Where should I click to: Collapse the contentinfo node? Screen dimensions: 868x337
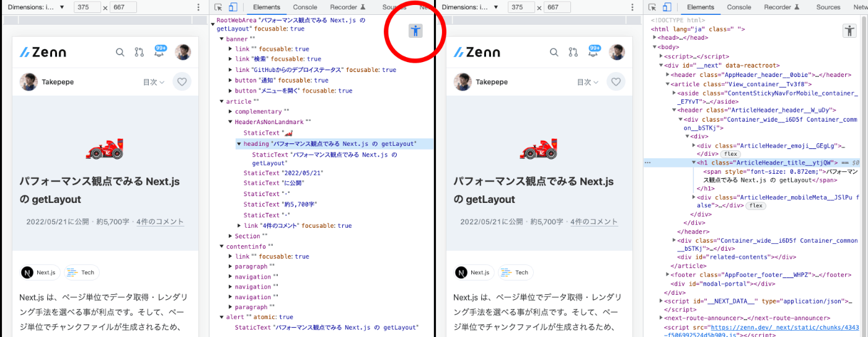pos(222,246)
